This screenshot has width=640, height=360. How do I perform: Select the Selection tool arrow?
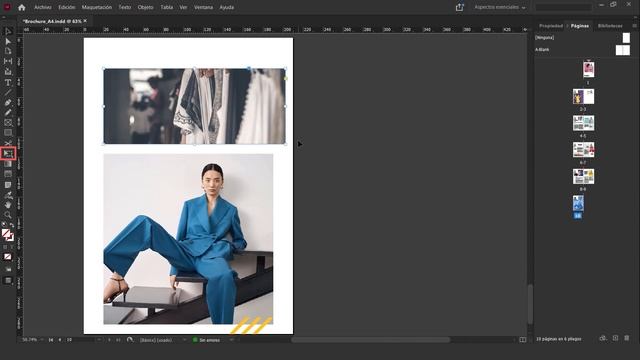(x=8, y=31)
